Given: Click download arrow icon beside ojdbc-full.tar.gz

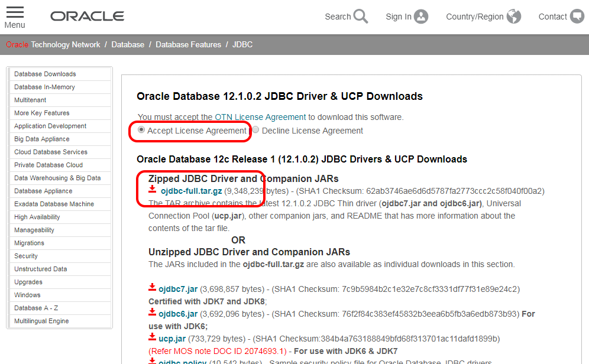Looking at the screenshot, I should click(x=152, y=189).
